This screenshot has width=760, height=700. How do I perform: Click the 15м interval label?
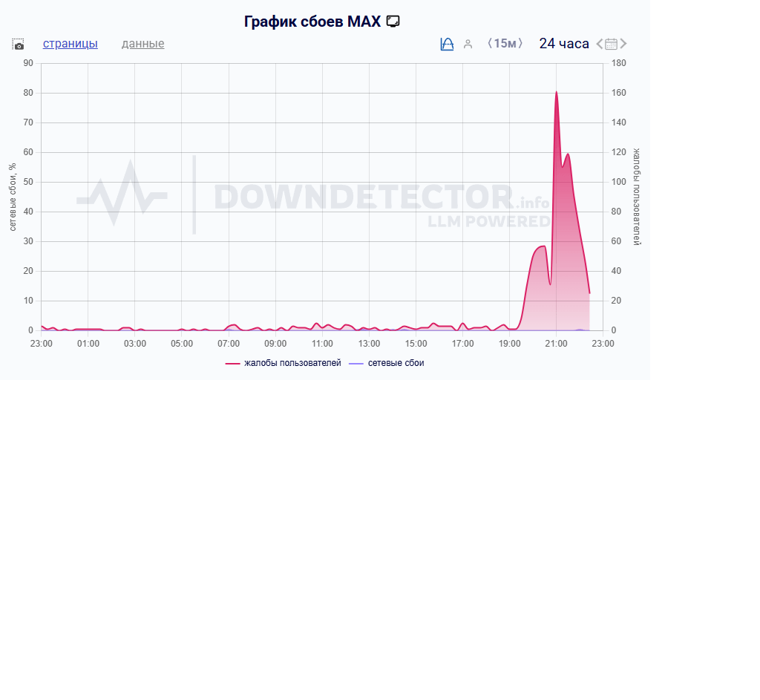pos(505,44)
